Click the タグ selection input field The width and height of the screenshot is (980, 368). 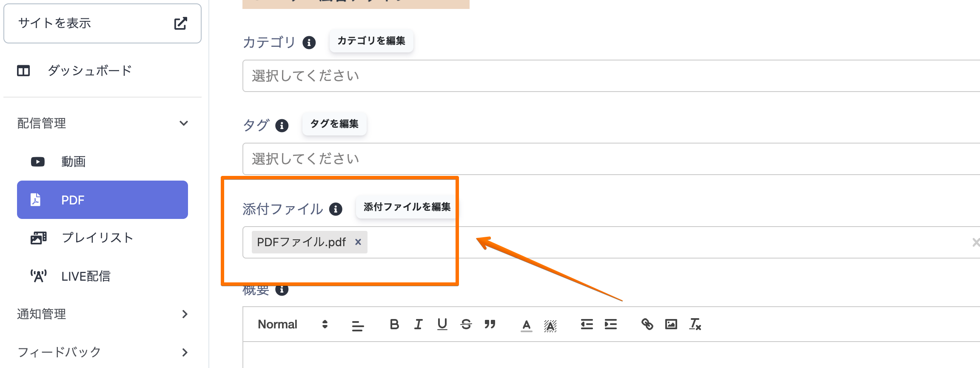coord(595,159)
